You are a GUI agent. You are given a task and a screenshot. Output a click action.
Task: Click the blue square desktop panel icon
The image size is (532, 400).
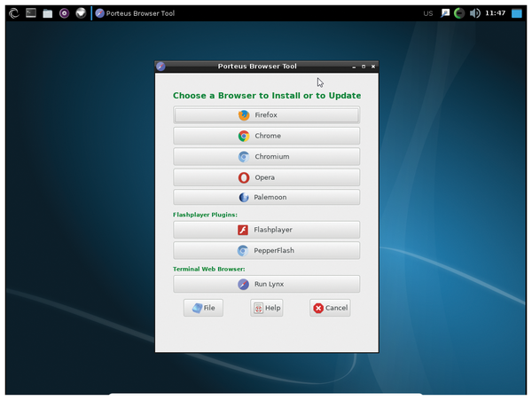tap(516, 13)
